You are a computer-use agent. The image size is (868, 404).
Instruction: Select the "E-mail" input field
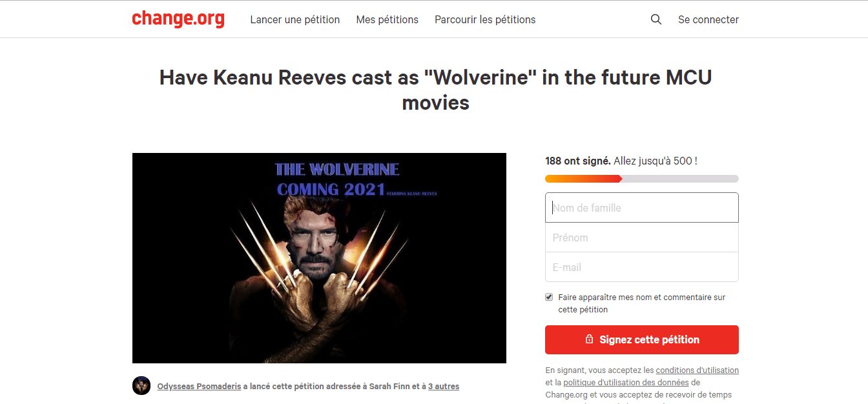[x=641, y=267]
